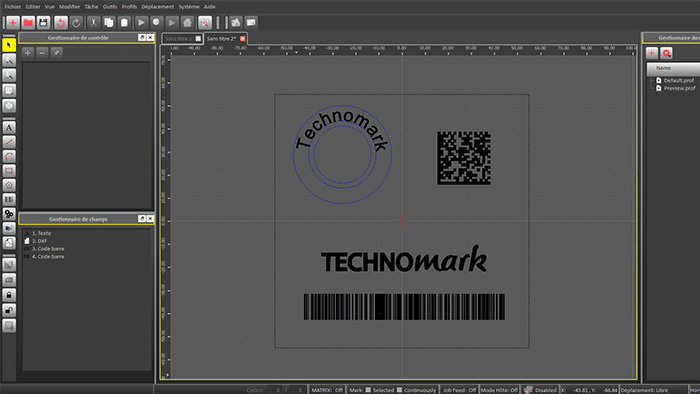Select the Rectangle drawing tool
The image size is (700, 394).
tap(9, 170)
